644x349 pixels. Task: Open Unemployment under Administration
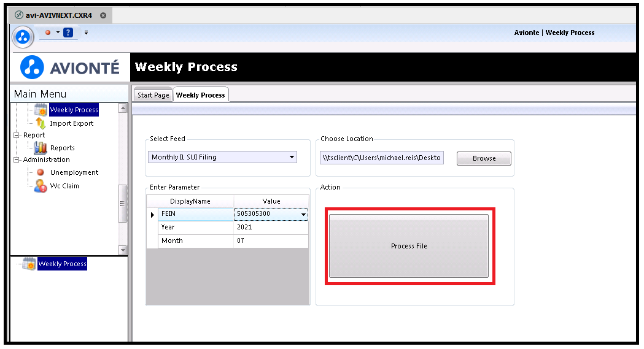74,172
